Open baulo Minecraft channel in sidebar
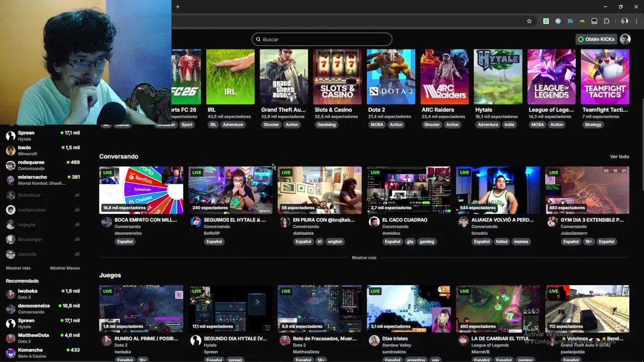 43,150
